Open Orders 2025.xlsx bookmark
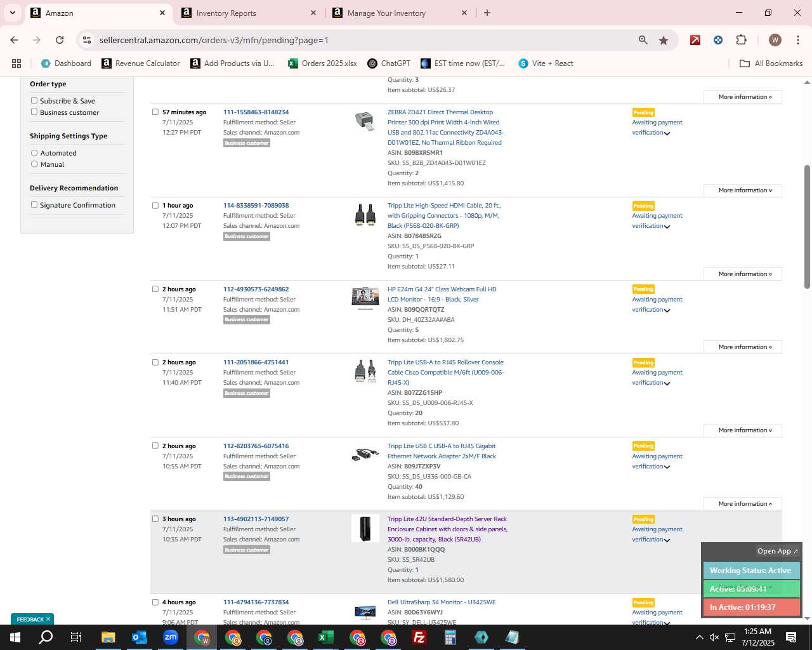The width and height of the screenshot is (812, 650). point(322,63)
